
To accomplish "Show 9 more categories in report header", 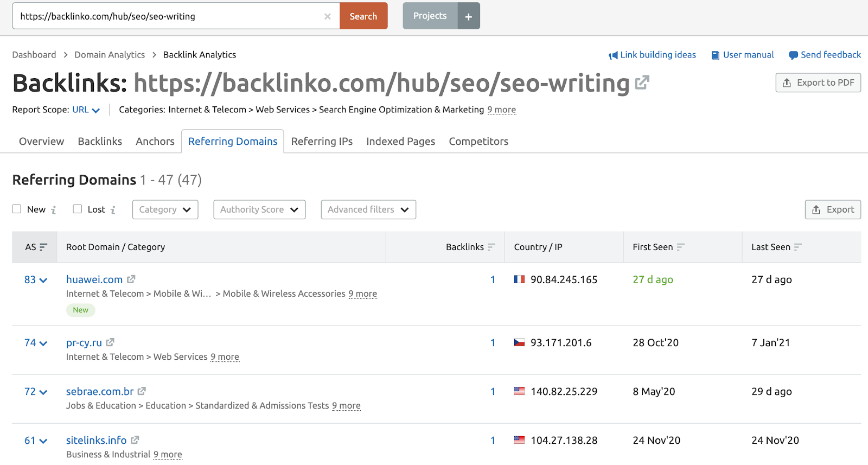I will [501, 110].
